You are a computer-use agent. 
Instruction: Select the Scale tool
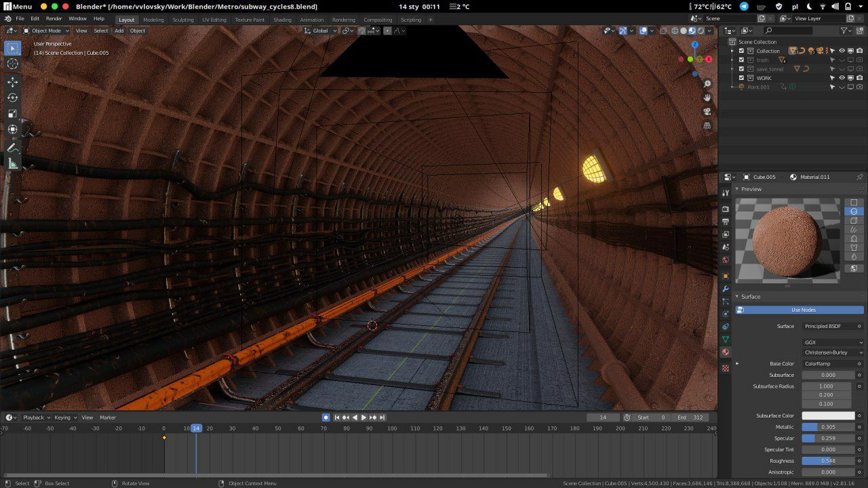tap(12, 113)
